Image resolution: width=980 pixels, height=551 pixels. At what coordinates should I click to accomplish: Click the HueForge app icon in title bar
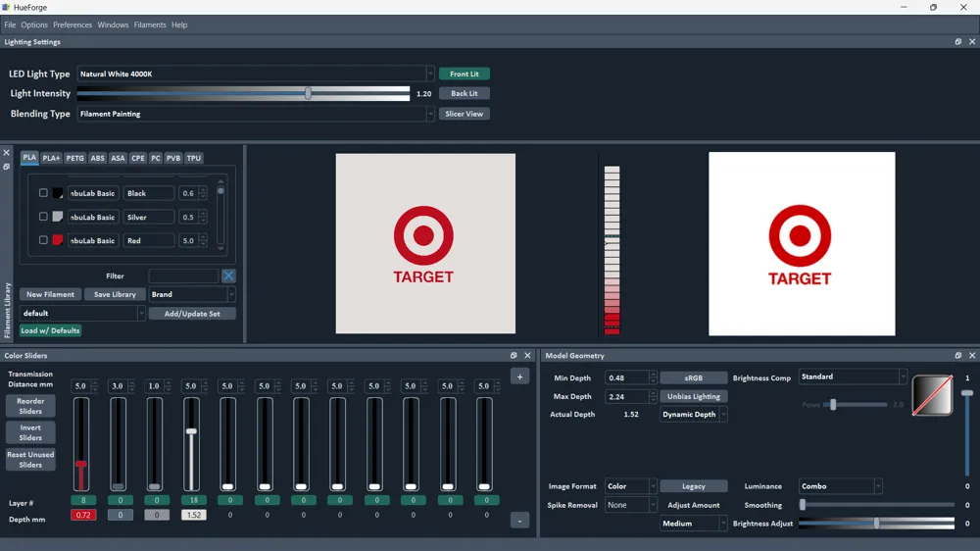tap(6, 8)
